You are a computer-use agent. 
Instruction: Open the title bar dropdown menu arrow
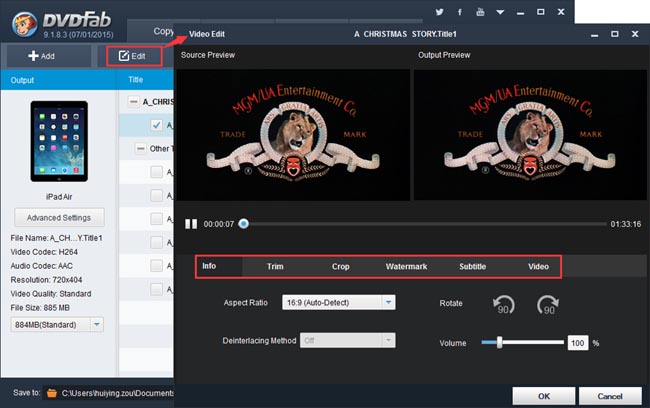[x=500, y=12]
